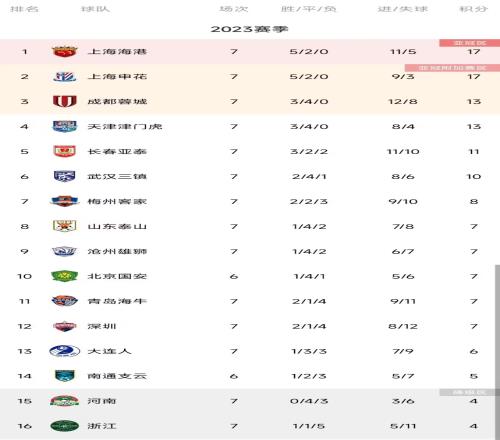Select the 天津津门虎 team logo

point(65,126)
